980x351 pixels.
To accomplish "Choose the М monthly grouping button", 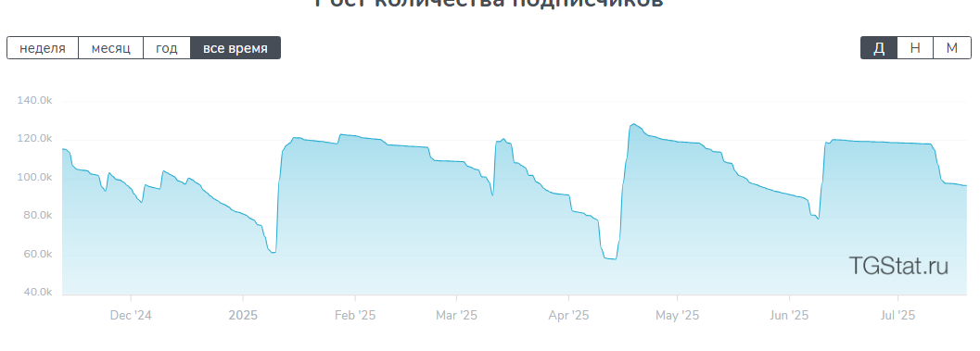I will 952,48.
